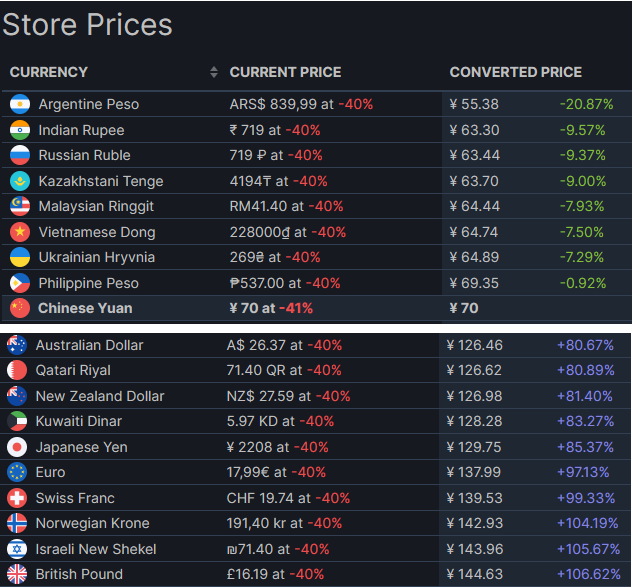Select the Japanese Yen currency name
Image resolution: width=632 pixels, height=587 pixels.
81,447
